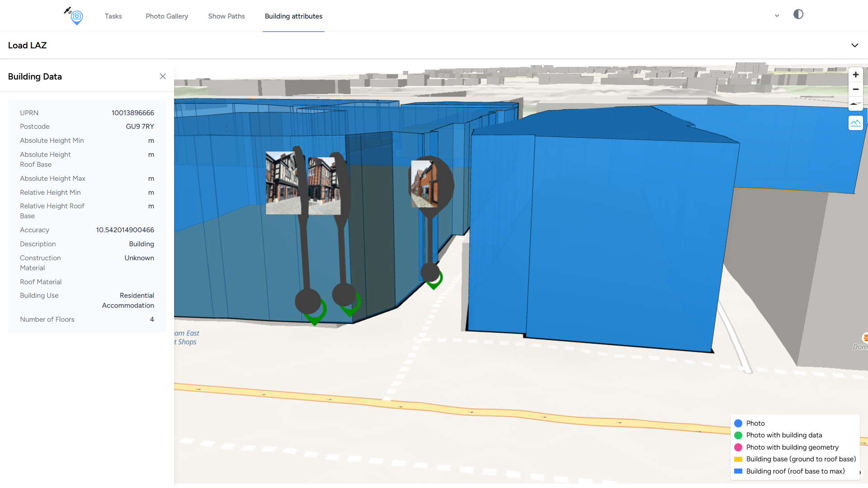This screenshot has width=868, height=488.
Task: Open the Tasks tab
Action: (113, 16)
